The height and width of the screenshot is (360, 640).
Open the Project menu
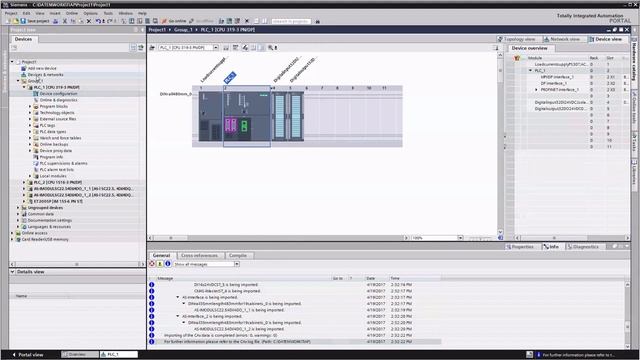(x=11, y=13)
